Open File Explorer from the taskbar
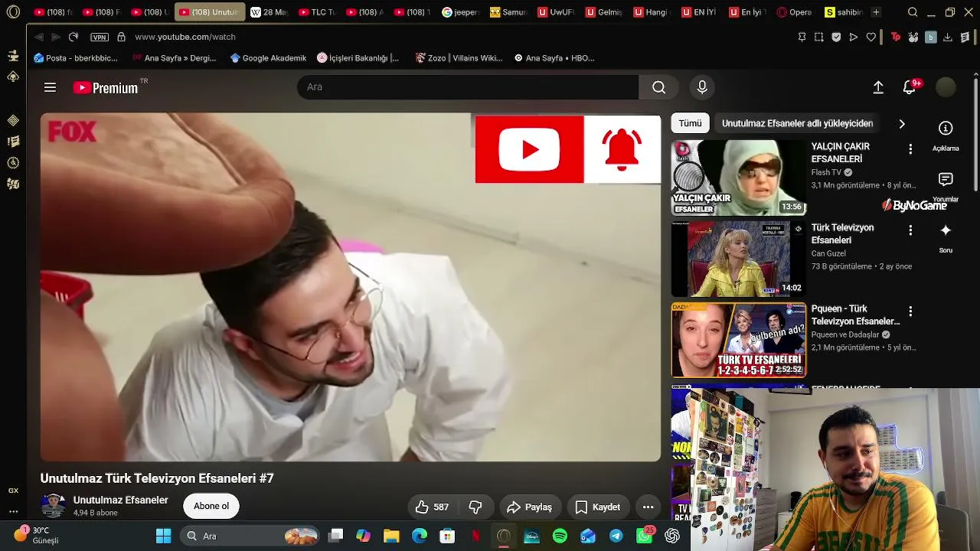980x551 pixels. click(391, 536)
